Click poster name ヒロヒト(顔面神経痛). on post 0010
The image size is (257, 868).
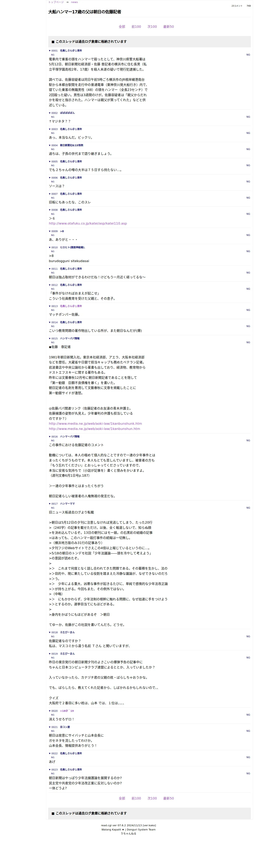73,247
